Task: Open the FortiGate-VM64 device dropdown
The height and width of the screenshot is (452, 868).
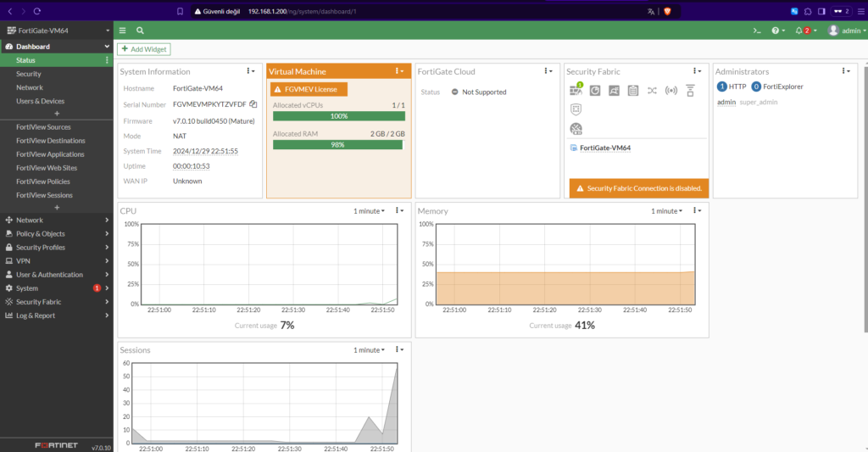Action: [x=57, y=31]
